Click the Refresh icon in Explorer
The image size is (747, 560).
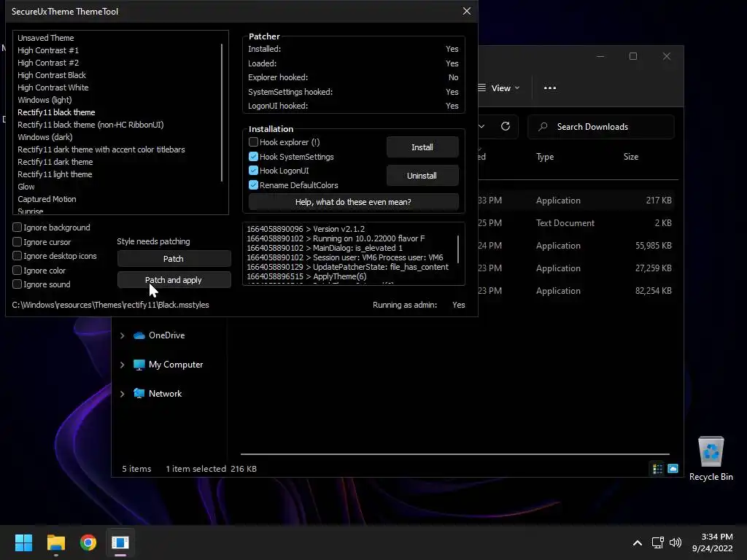click(506, 126)
